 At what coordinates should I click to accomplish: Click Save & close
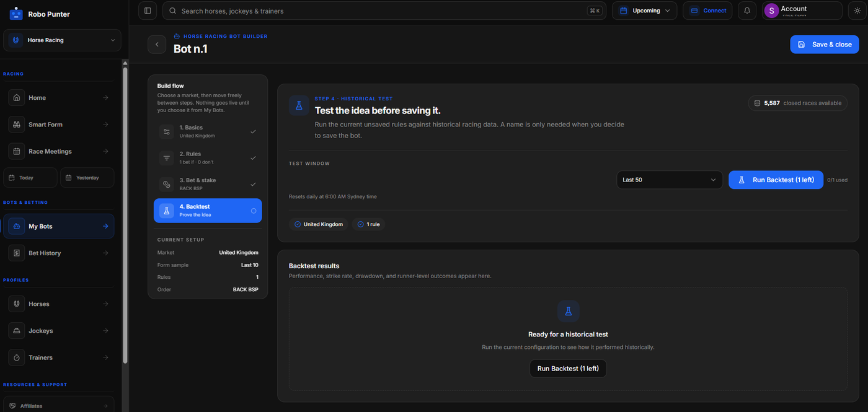825,45
